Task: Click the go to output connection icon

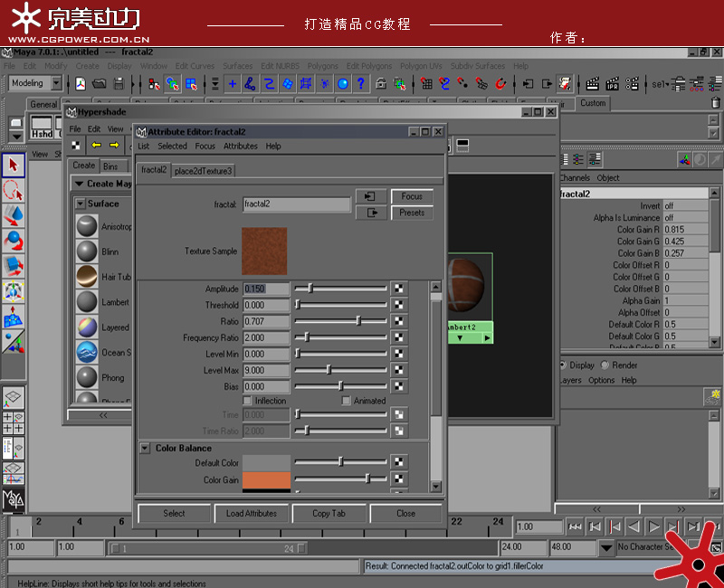Action: click(371, 213)
